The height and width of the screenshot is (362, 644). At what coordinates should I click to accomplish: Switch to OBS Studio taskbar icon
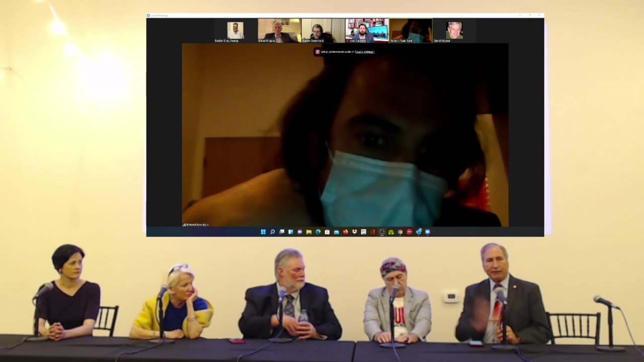click(x=382, y=232)
